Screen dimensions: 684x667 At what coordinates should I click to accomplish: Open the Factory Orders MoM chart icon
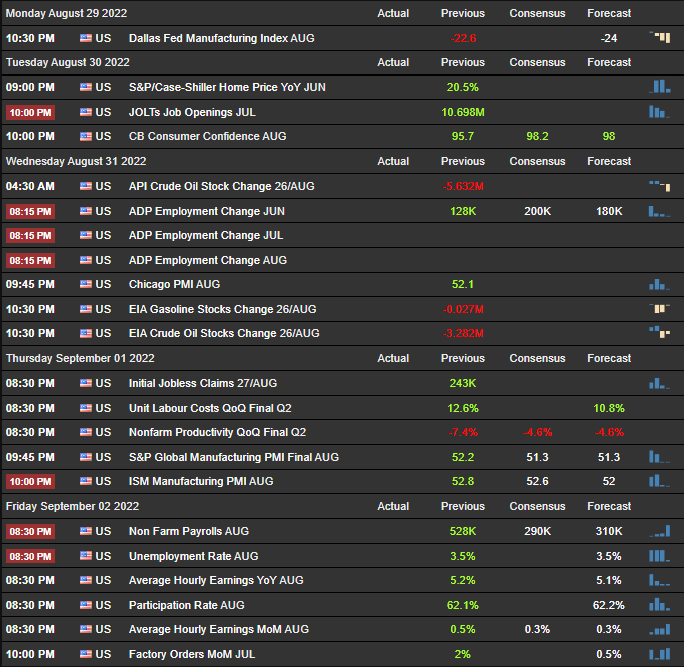660,654
